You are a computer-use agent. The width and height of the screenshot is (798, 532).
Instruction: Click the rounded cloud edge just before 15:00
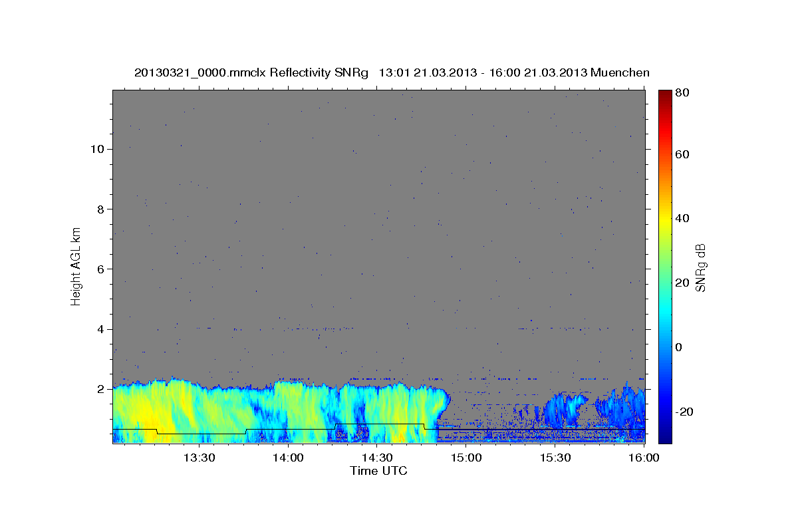tap(444, 402)
